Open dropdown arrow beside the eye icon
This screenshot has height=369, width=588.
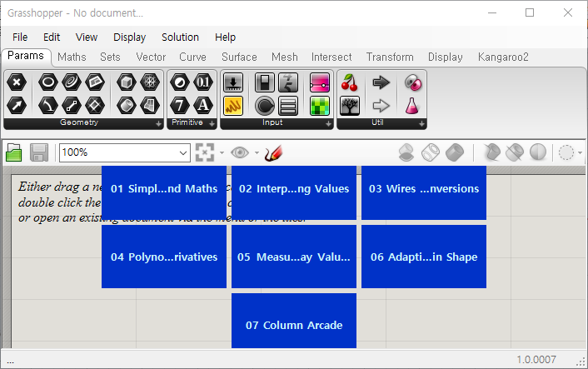point(257,152)
